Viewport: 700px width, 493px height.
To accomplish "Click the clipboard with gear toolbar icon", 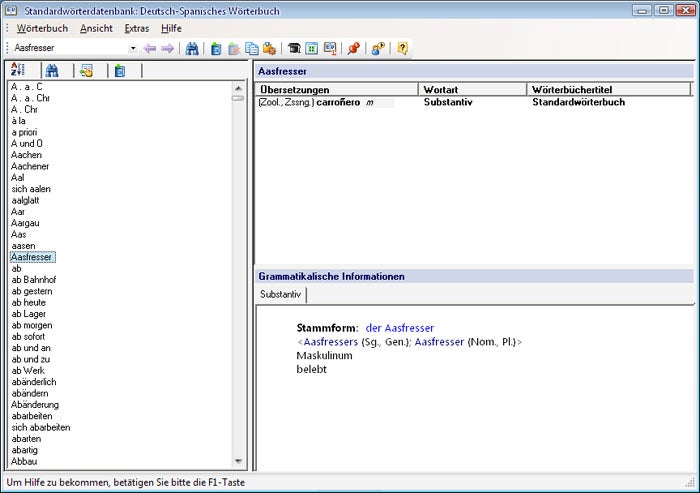I will (x=270, y=48).
